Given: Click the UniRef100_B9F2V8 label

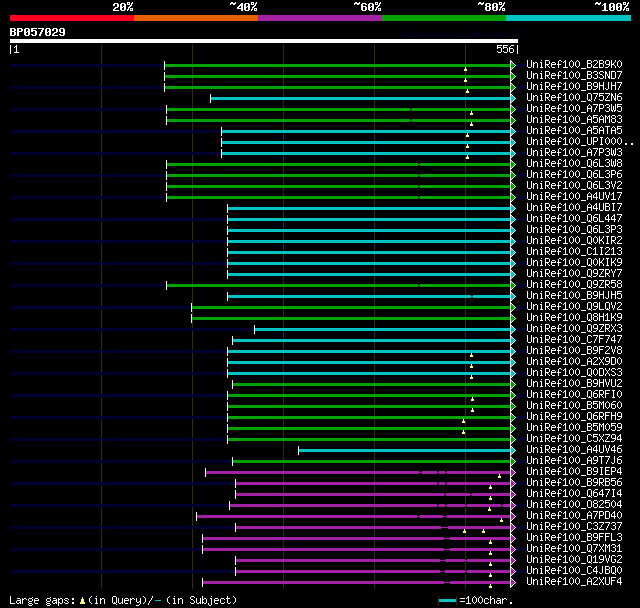Looking at the screenshot, I should 574,351.
